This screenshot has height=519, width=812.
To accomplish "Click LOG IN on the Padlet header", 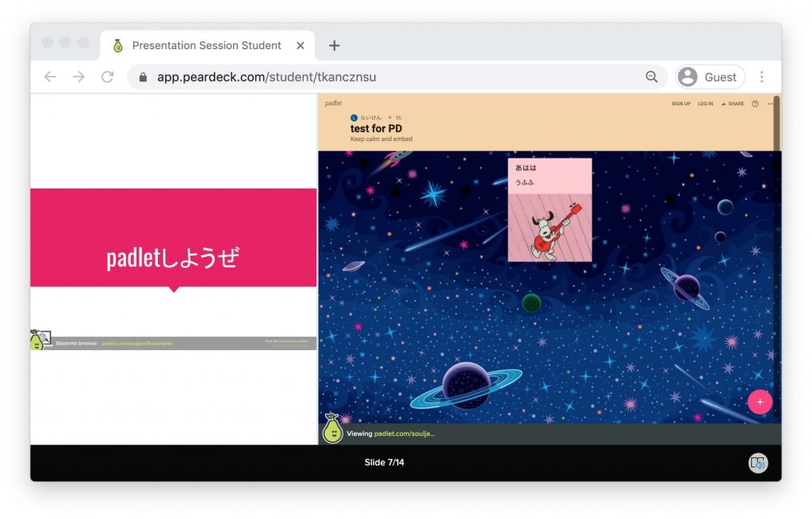I will 705,104.
